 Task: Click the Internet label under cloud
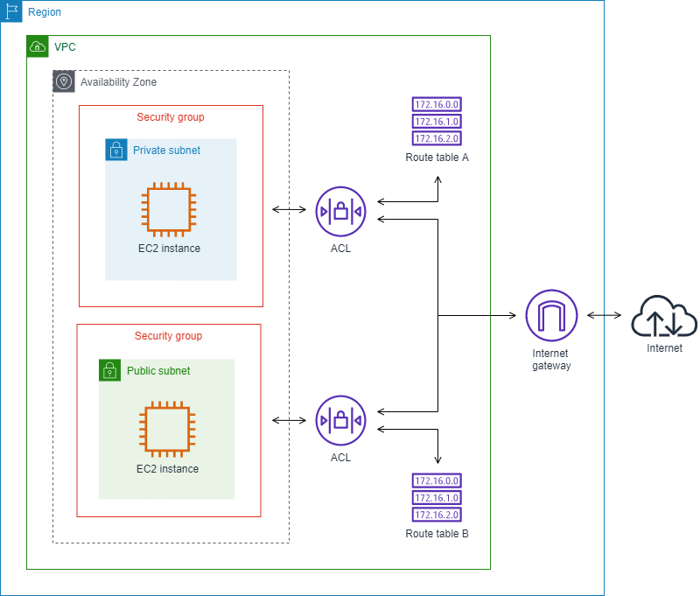point(664,348)
